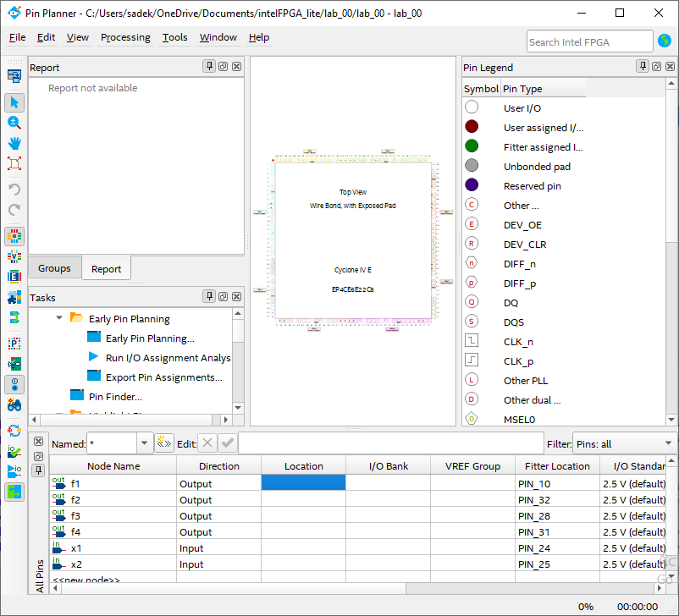Click the node finder icon next to Named
The width and height of the screenshot is (679, 616).
164,443
